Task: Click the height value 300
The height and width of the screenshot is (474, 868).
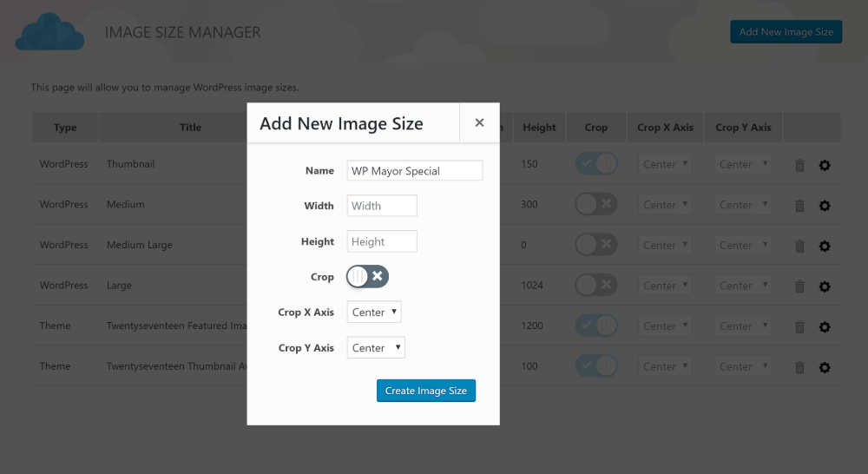Action: (529, 204)
